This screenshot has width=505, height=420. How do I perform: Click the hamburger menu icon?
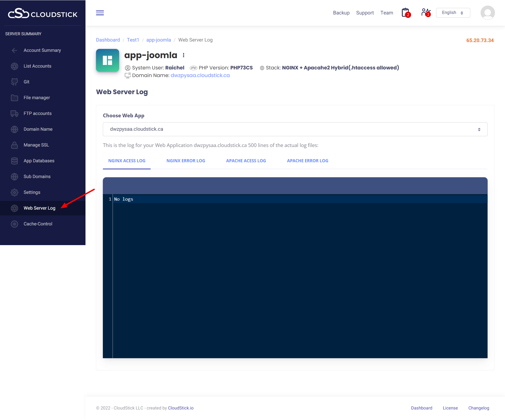[100, 13]
